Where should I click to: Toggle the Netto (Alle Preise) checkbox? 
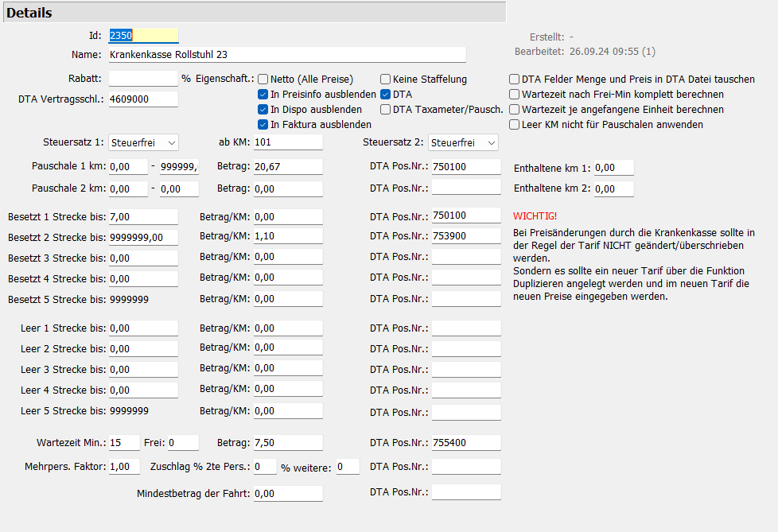(263, 80)
